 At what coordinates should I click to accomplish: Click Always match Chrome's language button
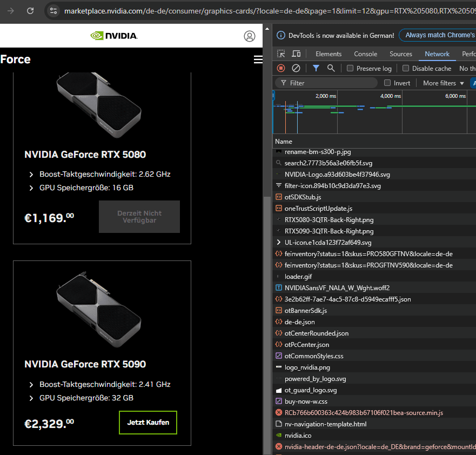pos(438,35)
